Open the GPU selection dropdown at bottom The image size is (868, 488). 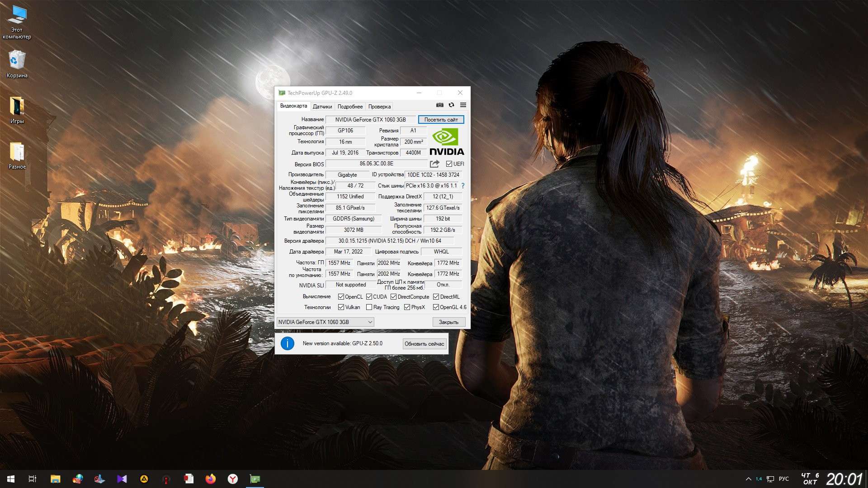325,322
